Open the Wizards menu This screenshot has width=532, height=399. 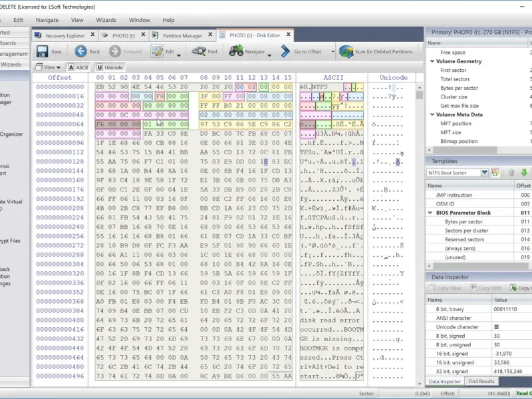click(106, 20)
